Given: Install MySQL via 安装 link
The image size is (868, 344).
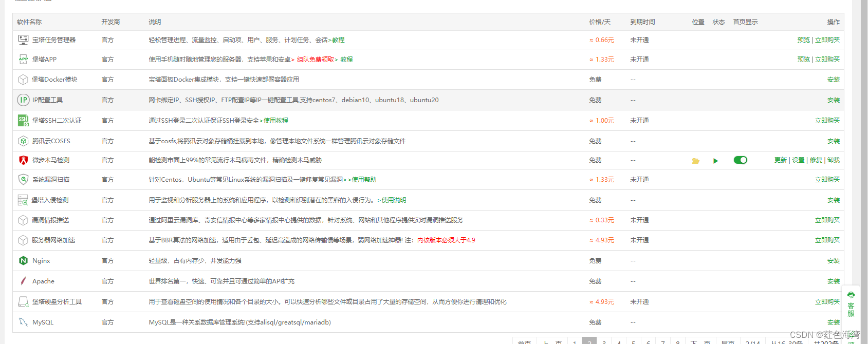Looking at the screenshot, I should (x=834, y=322).
